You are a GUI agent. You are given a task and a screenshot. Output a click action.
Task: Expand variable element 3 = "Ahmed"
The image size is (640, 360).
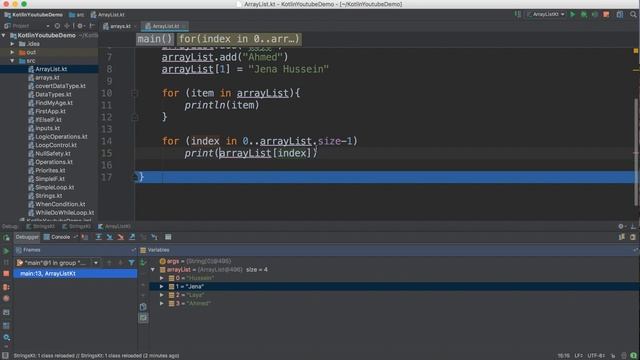point(162,303)
